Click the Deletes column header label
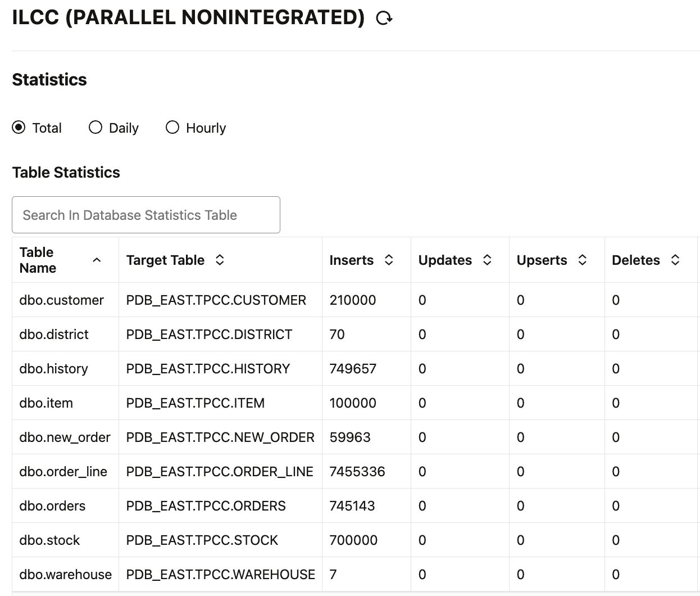The width and height of the screenshot is (700, 596). [x=635, y=260]
